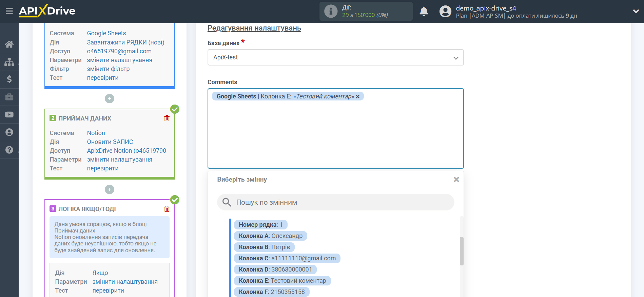Delete the ПРИЙМАЧ ДАНИХ block
The width and height of the screenshot is (644, 297).
[167, 118]
